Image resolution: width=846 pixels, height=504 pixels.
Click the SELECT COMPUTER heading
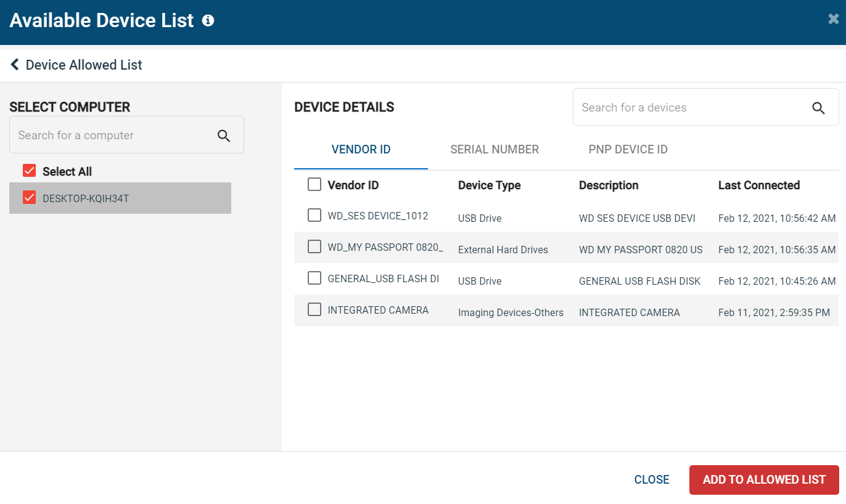pos(70,107)
